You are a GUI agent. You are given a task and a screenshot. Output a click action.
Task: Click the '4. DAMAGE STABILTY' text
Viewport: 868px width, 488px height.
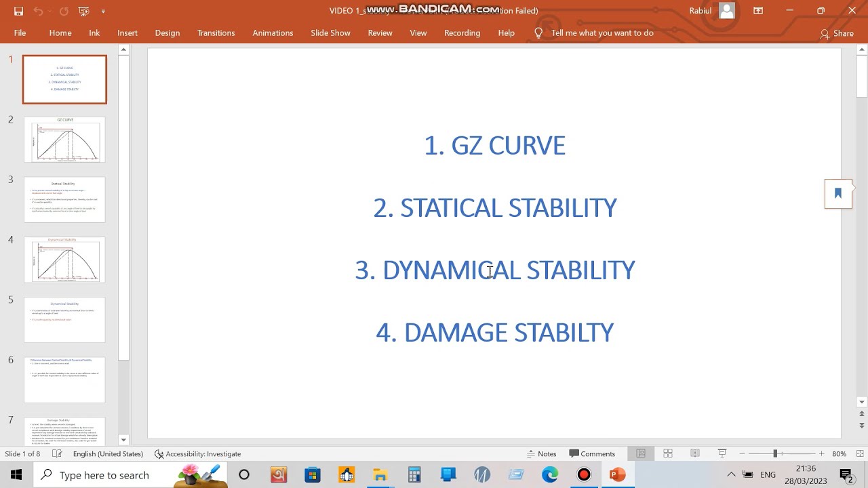494,332
